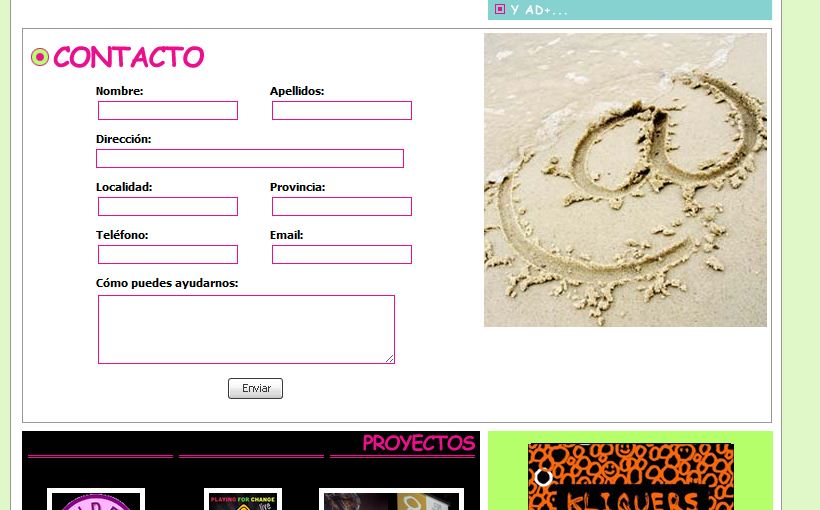Image resolution: width=820 pixels, height=510 pixels.
Task: Click the pink square icon beside Y AD+
Action: click(500, 10)
